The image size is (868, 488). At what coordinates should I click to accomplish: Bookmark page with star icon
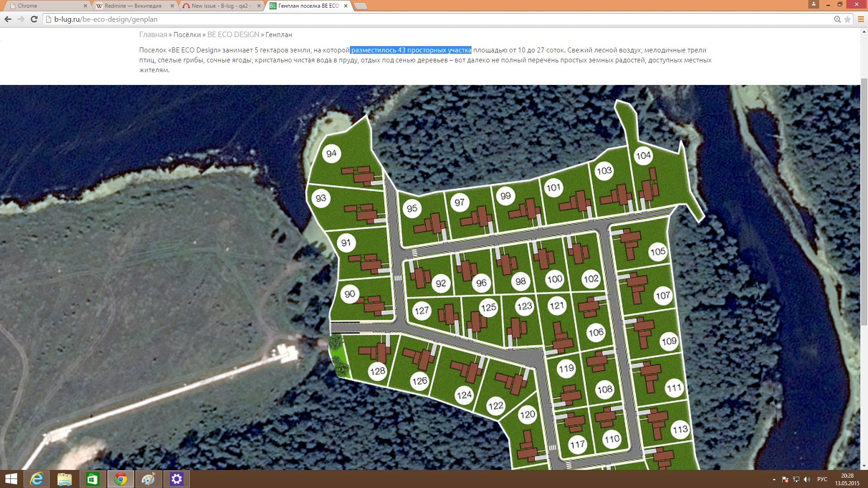(x=847, y=19)
